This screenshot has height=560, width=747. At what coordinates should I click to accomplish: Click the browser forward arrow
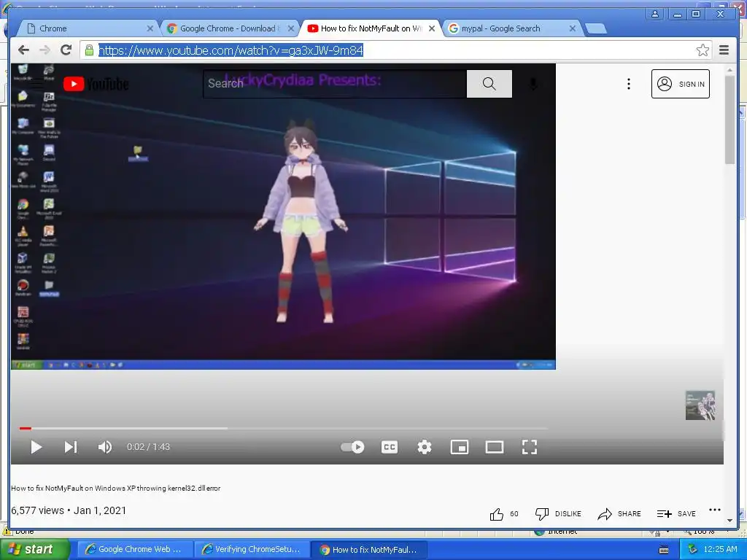44,50
